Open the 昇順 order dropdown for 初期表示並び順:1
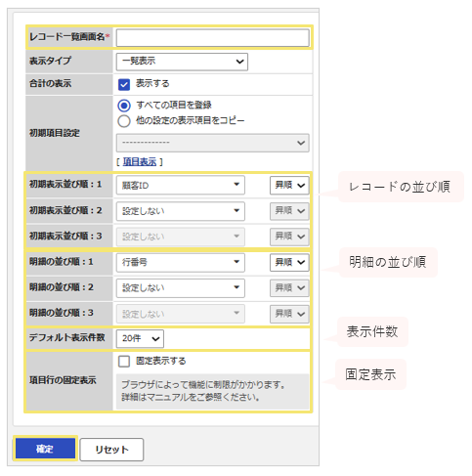 289,185
